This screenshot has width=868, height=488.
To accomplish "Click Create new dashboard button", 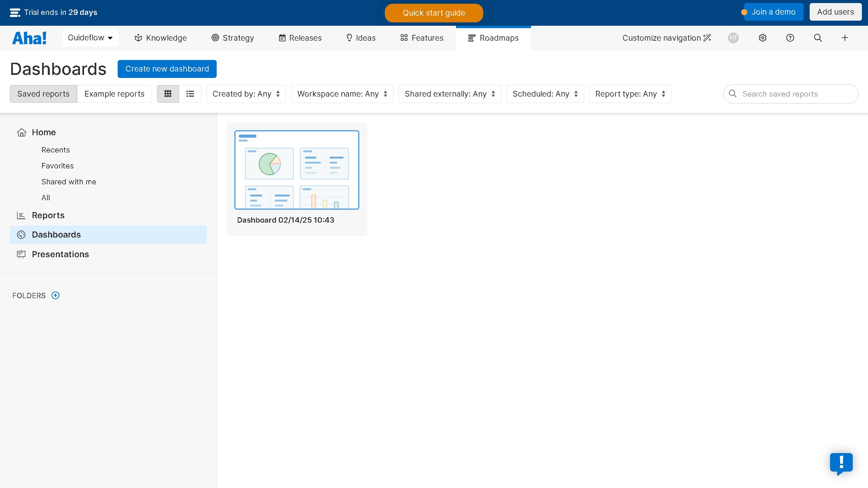I will [x=167, y=69].
